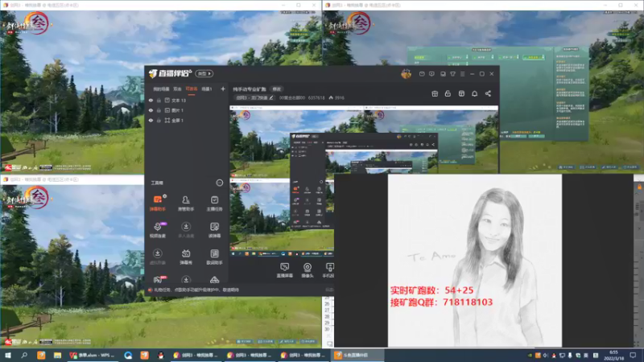Screen dimensions: 644x362
Task: Open the user avatar in title bar
Action: (407, 74)
